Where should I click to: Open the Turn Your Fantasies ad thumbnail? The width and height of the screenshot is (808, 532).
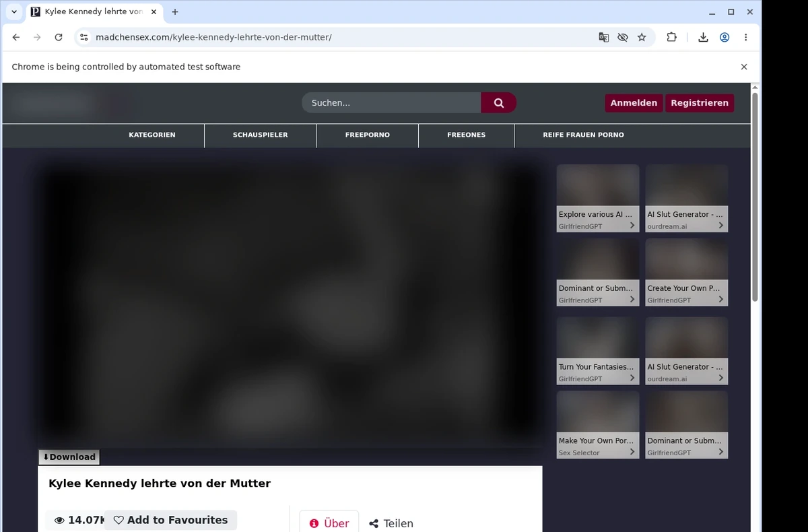pos(598,351)
